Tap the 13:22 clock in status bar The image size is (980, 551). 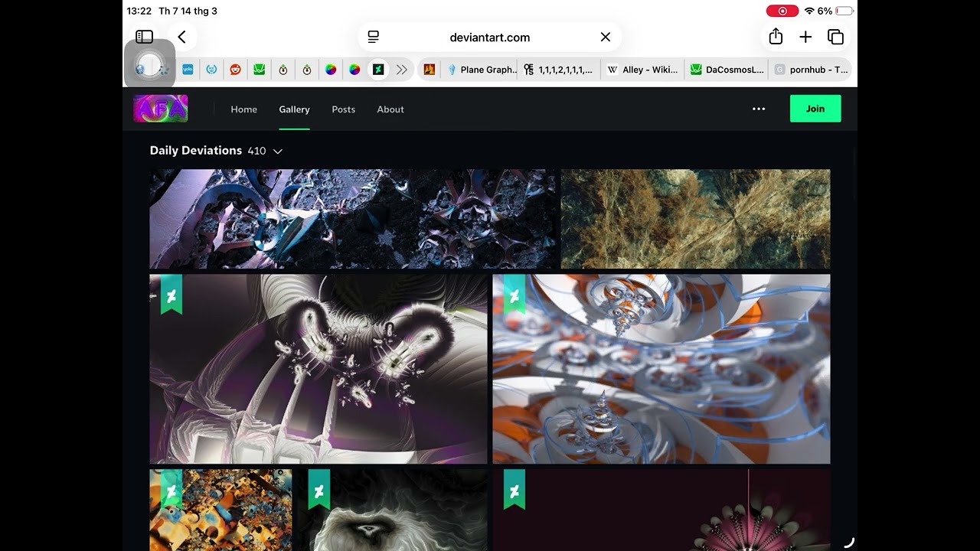[x=139, y=11]
